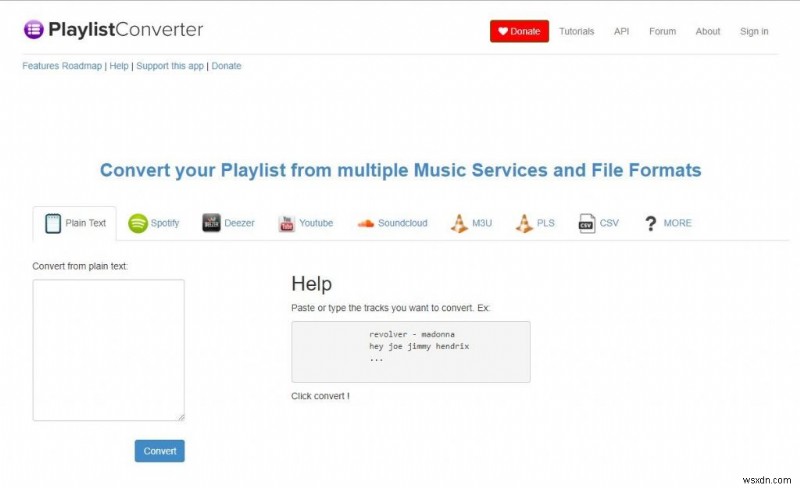Click 'Paste or type the tracks' instruction text

(x=391, y=308)
